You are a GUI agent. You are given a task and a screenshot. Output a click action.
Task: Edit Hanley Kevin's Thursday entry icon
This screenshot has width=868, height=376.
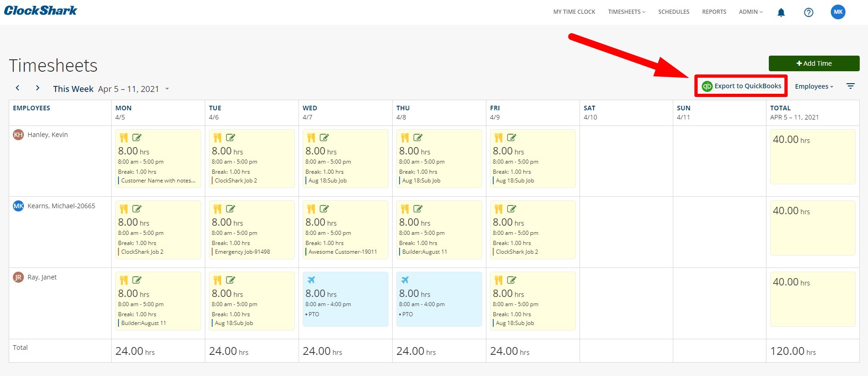(418, 137)
